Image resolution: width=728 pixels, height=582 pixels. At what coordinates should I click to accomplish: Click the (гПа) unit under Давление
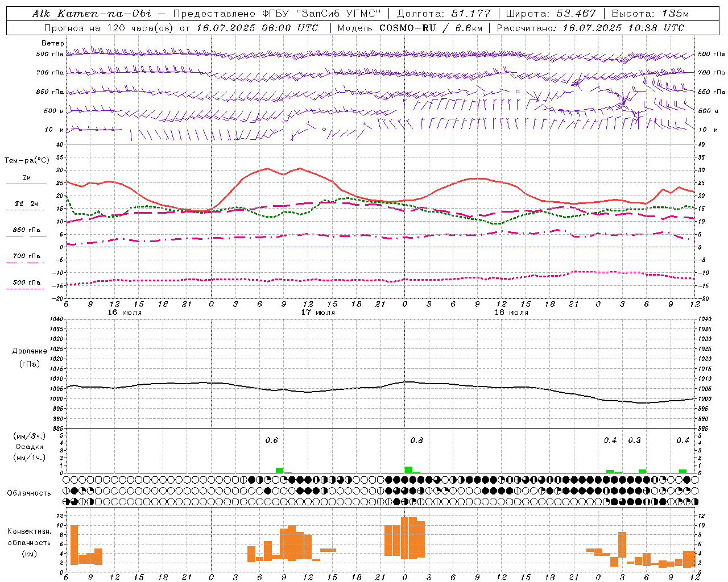pos(30,364)
